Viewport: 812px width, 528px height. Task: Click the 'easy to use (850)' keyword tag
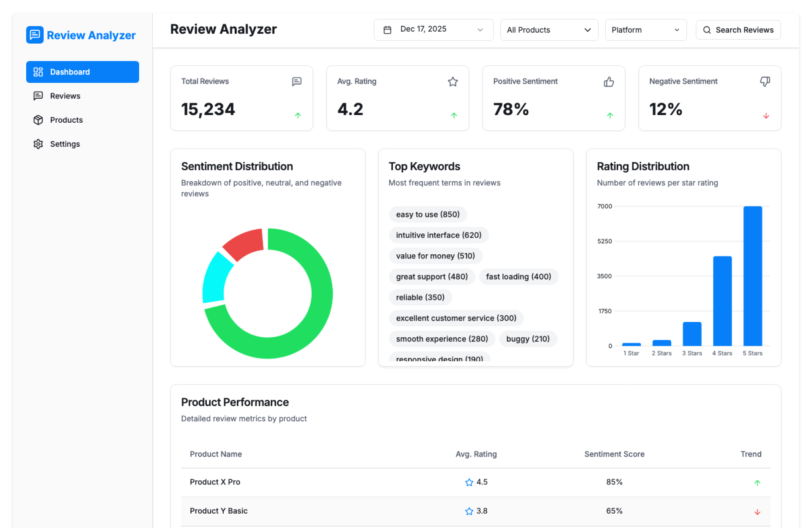pyautogui.click(x=428, y=214)
